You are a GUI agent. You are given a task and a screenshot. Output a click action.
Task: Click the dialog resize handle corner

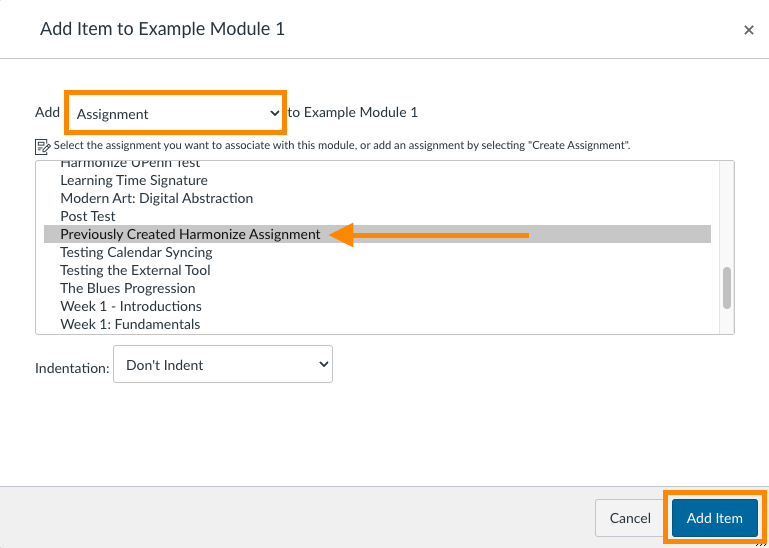762,542
